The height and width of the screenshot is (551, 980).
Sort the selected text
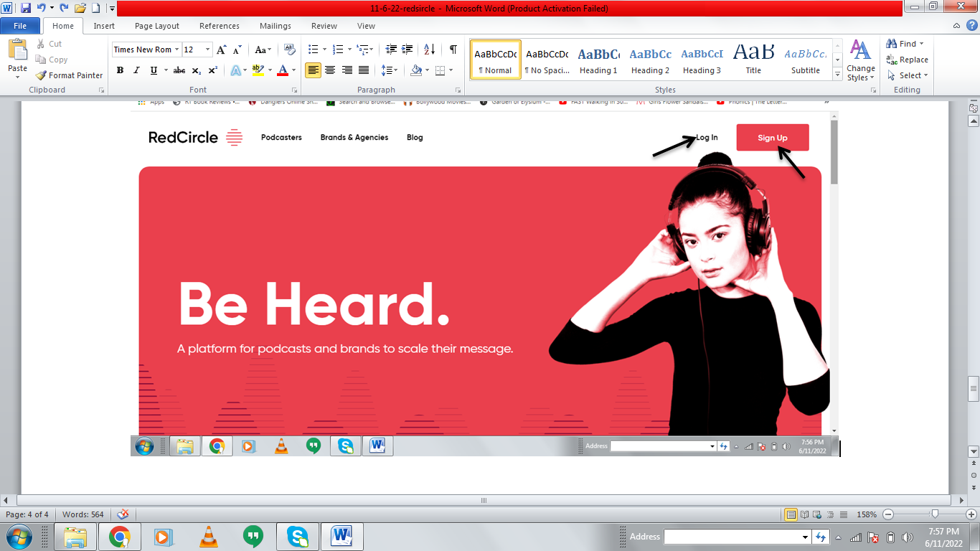(429, 50)
